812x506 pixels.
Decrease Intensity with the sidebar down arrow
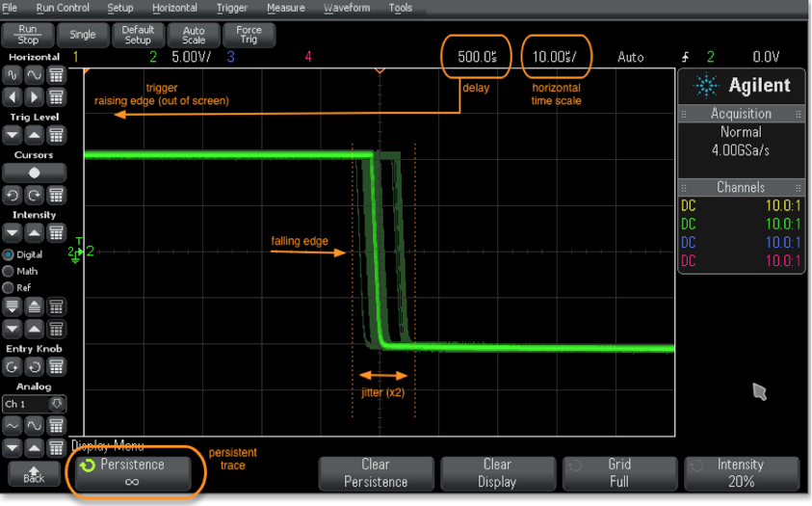coord(12,233)
